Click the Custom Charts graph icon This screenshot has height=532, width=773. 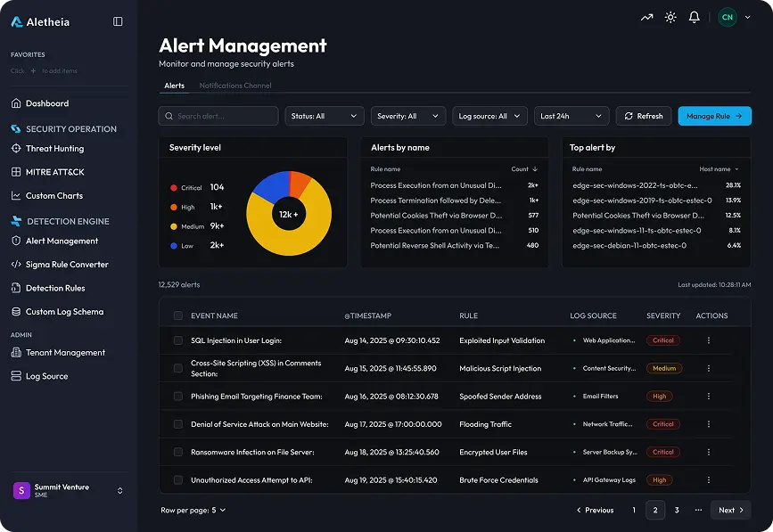[16, 195]
